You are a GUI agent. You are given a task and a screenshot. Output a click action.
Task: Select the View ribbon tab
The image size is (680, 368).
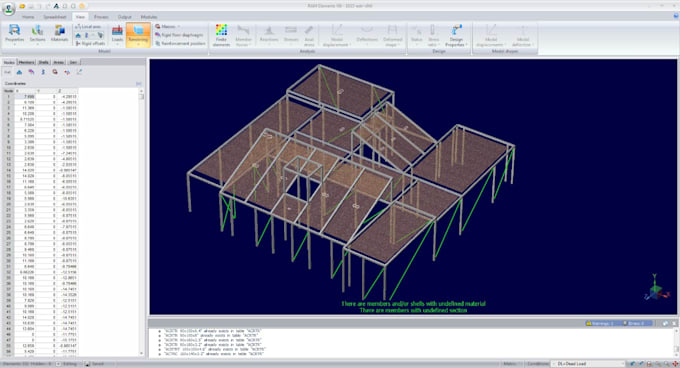80,17
